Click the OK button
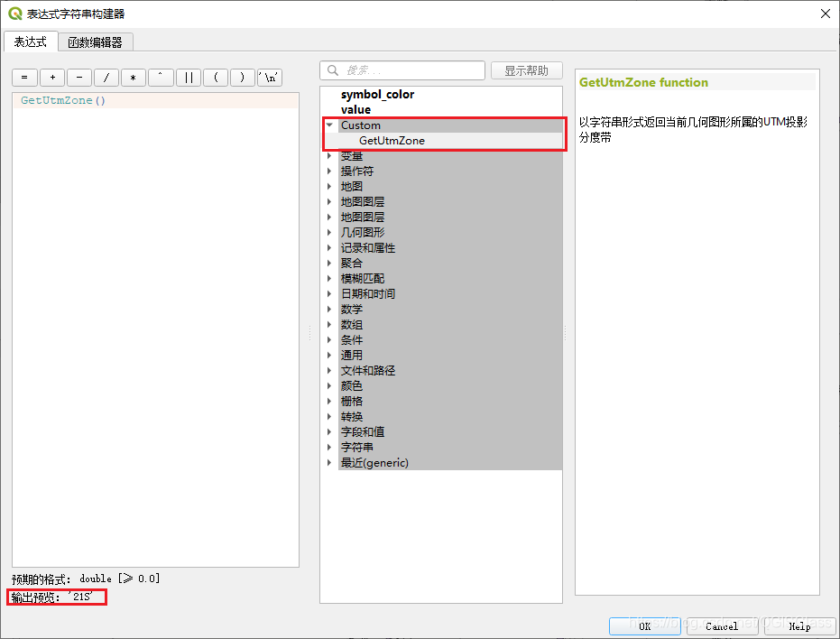840x639 pixels. [644, 626]
